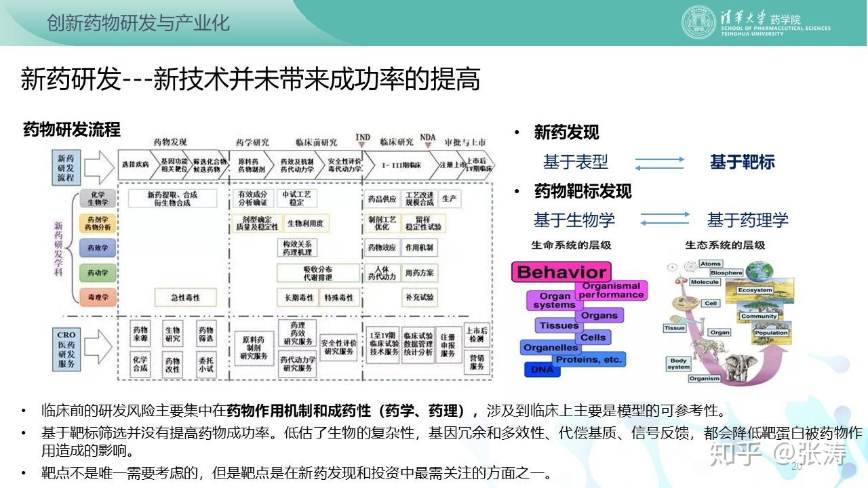Click the 药物研发流程 heading
Image resolution: width=868 pixels, height=488 pixels.
(72, 129)
